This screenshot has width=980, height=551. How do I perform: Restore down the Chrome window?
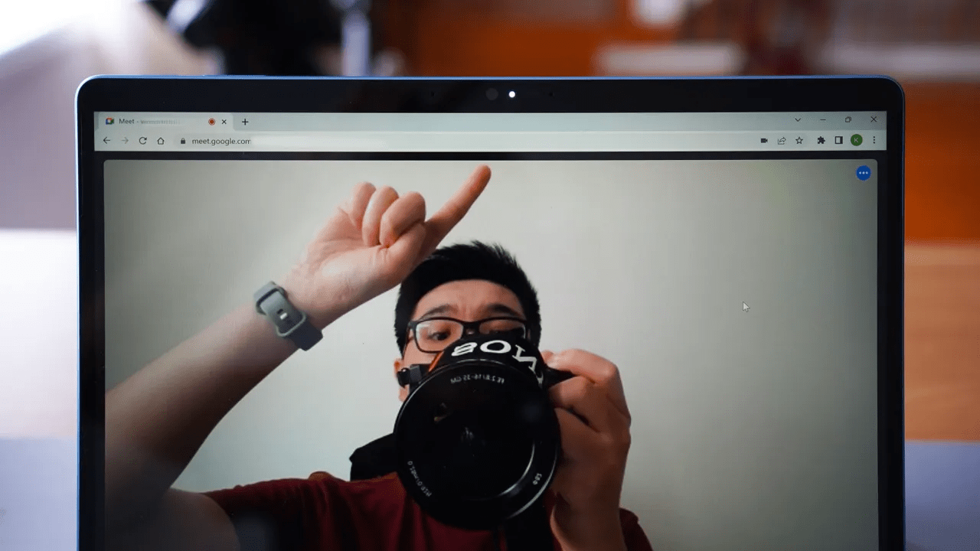coord(848,120)
